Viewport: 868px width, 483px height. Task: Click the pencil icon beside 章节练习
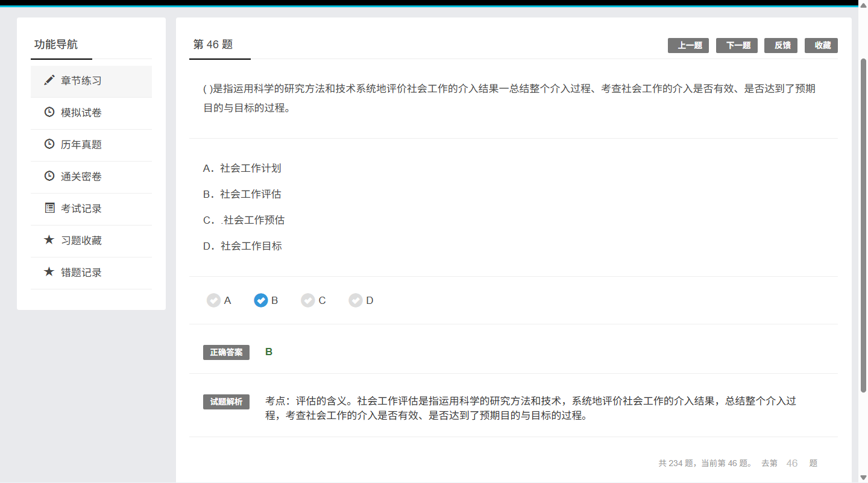tap(49, 80)
